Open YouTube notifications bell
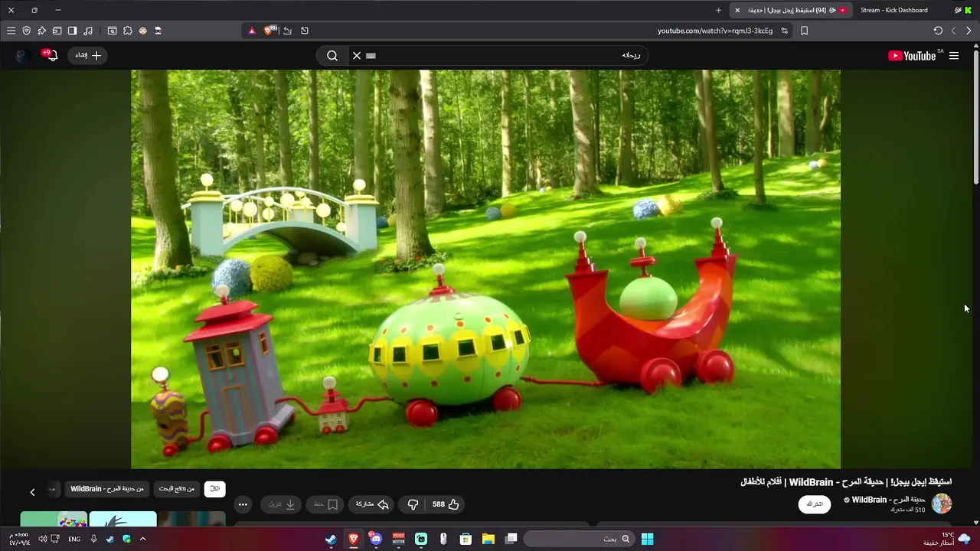Screen dimensions: 980x551 pyautogui.click(x=51, y=55)
